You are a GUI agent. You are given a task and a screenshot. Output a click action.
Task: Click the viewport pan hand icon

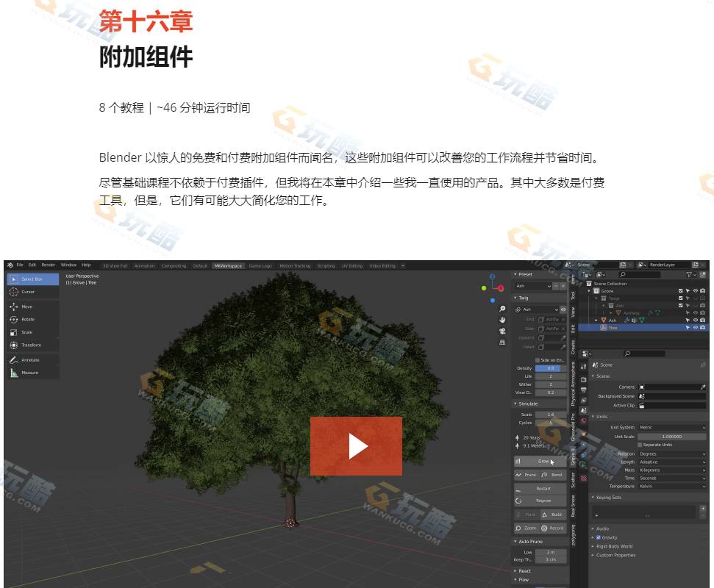(502, 320)
